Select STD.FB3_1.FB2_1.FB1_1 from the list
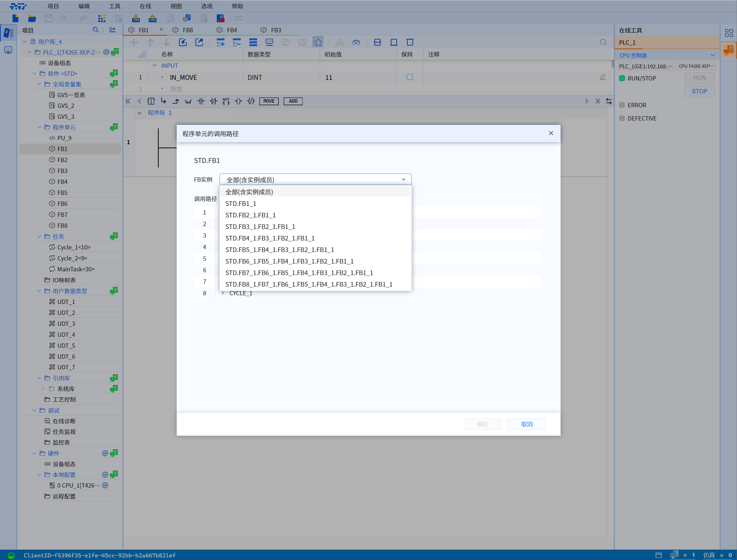The image size is (737, 560). click(260, 227)
